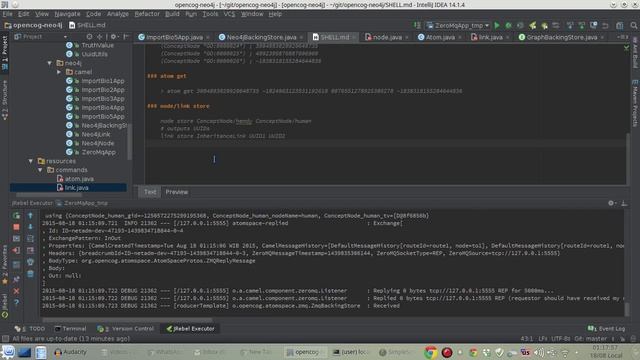The width and height of the screenshot is (640, 360).
Task: Close the SHELL.md editor tab
Action: point(354,38)
